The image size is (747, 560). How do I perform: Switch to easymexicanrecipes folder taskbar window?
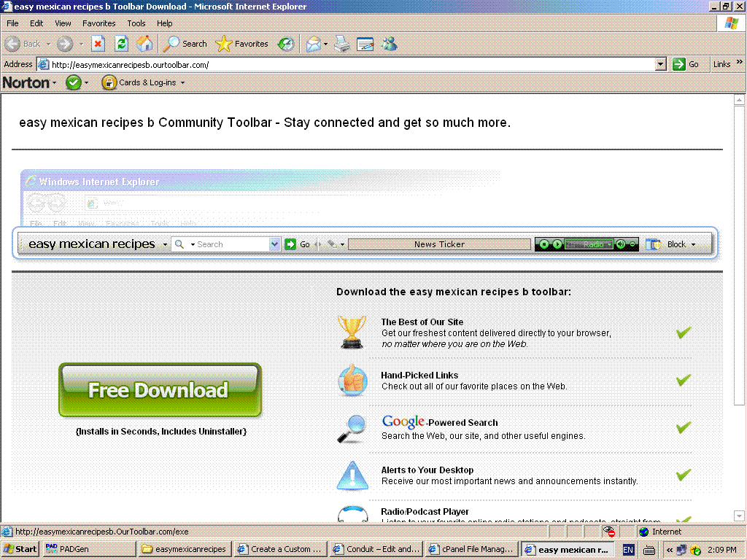[x=185, y=549]
